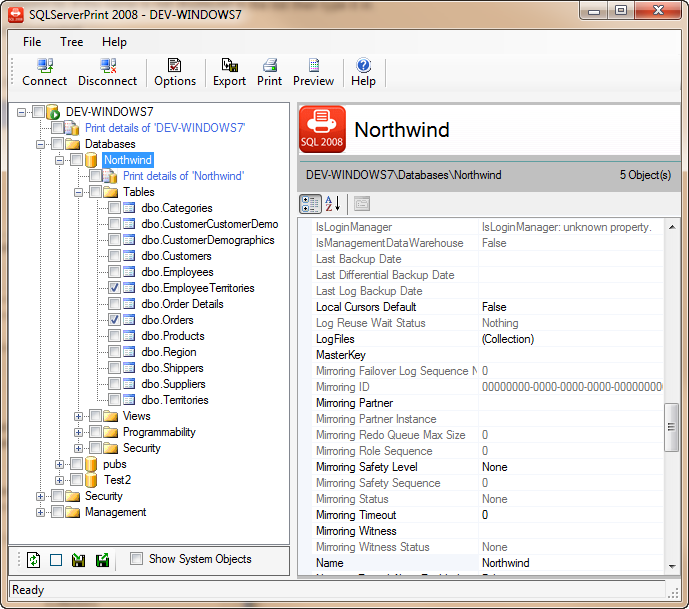Click the load selection disk icon
Image resolution: width=689 pixels, height=609 pixels.
tap(78, 560)
